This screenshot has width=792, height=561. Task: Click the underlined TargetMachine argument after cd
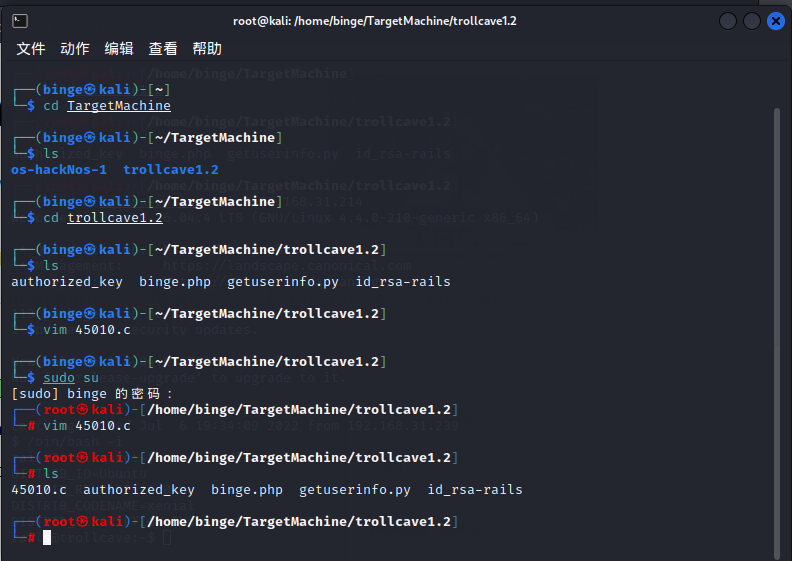[x=119, y=106]
